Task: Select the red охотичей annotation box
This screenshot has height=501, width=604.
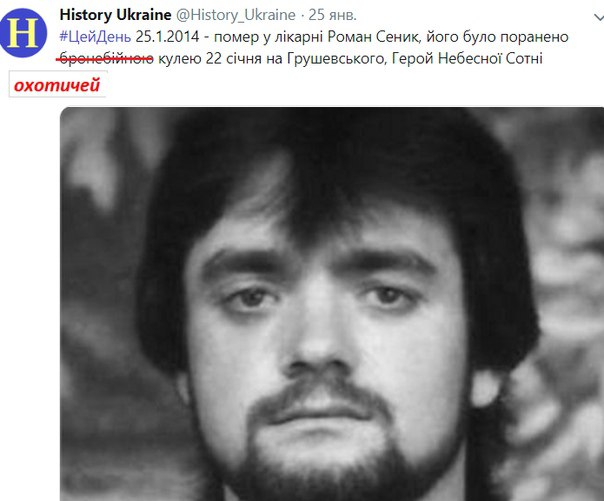Action: [57, 84]
